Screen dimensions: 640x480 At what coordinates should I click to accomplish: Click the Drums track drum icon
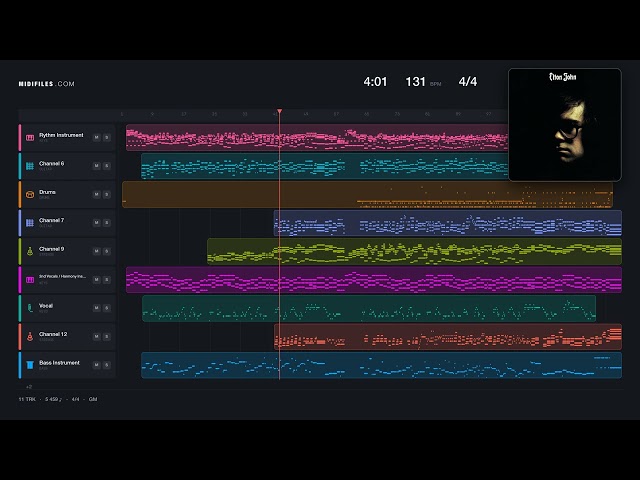point(30,195)
